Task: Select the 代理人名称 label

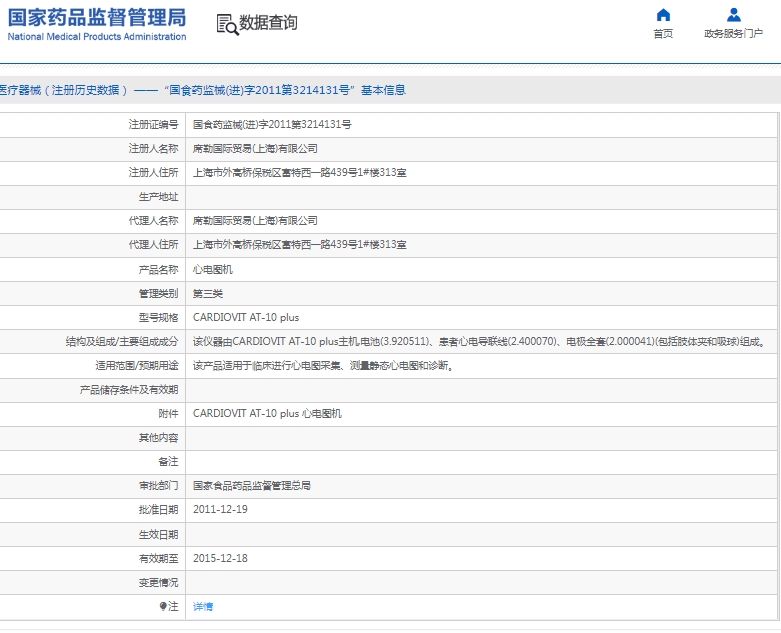Action: pyautogui.click(x=153, y=221)
